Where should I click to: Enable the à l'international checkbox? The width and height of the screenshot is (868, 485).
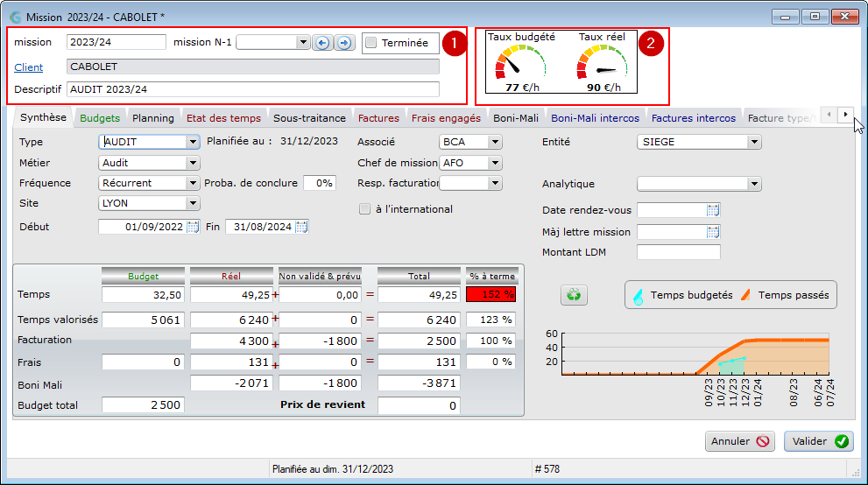(x=364, y=209)
